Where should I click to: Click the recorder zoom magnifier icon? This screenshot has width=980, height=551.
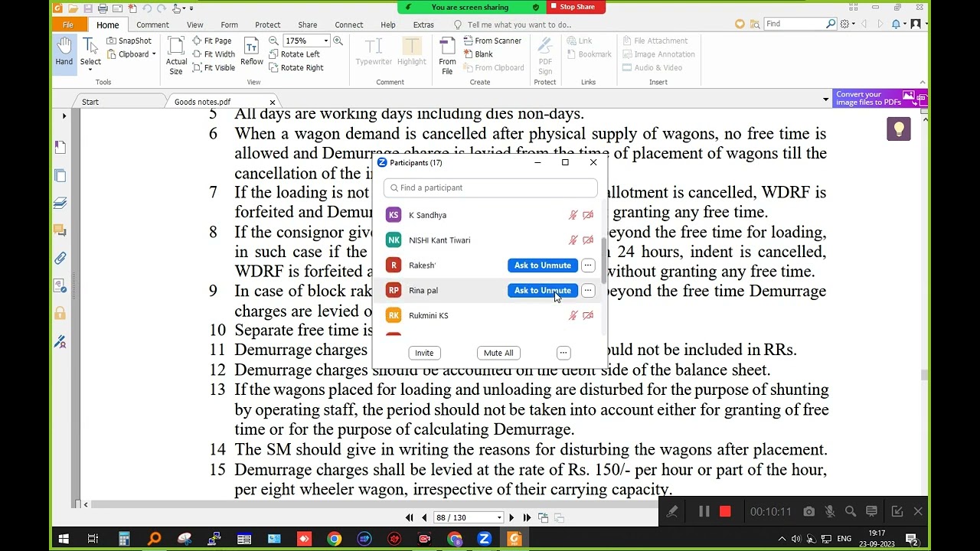click(851, 511)
